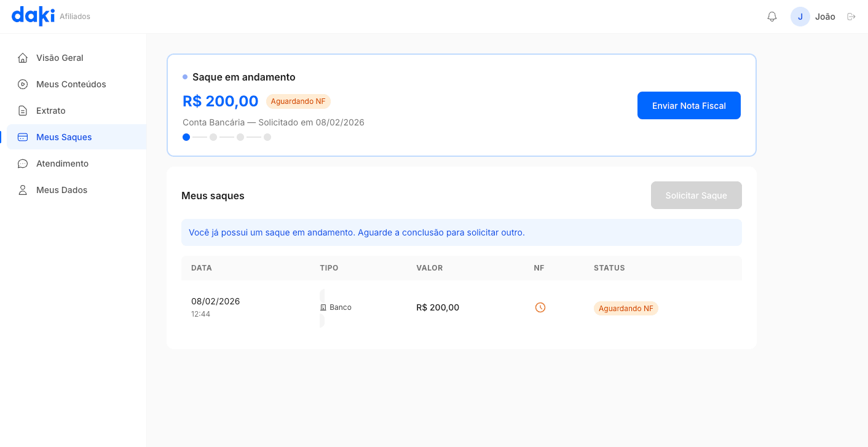Click the STATUS column header
868x447 pixels.
point(609,268)
